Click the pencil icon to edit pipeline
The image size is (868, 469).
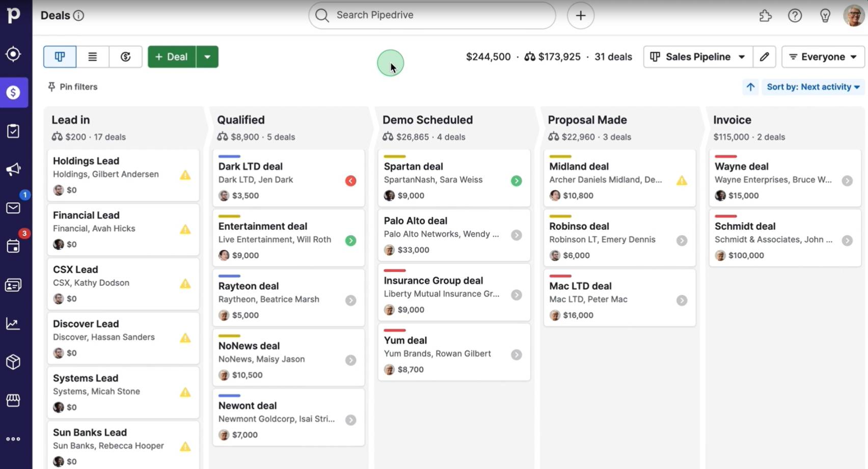coord(764,57)
